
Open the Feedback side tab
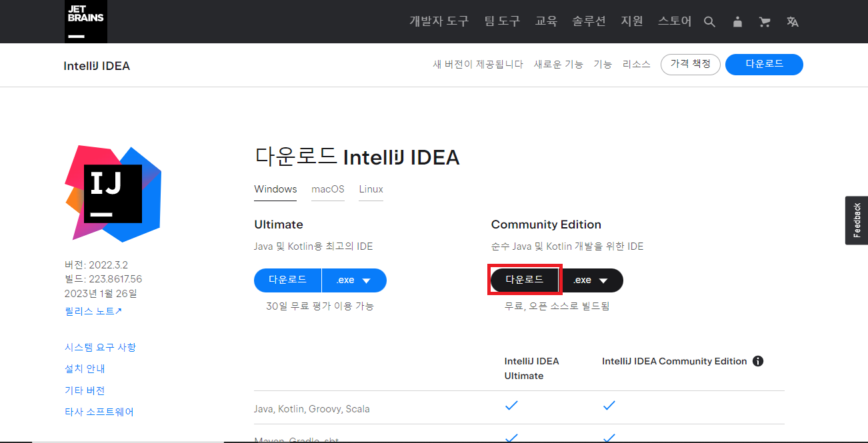pos(857,221)
